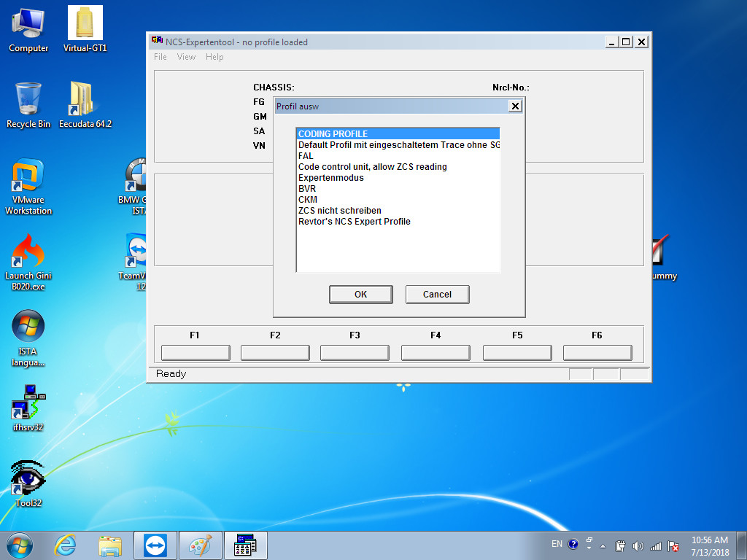Click the TeamViewer icon in the taskbar

click(155, 545)
